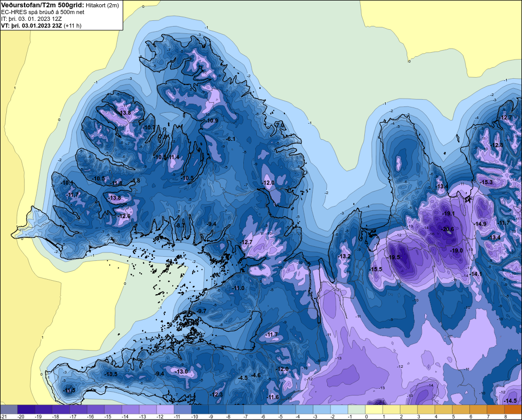Screen dimensions: 522x420
Task: Click the -11.4 temperature label
Action: (x=174, y=157)
